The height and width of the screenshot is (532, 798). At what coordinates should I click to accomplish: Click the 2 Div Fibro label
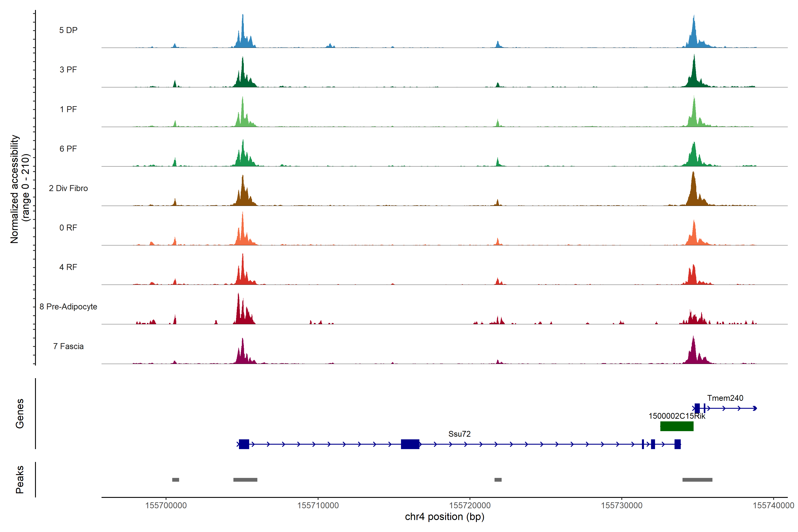(x=68, y=188)
